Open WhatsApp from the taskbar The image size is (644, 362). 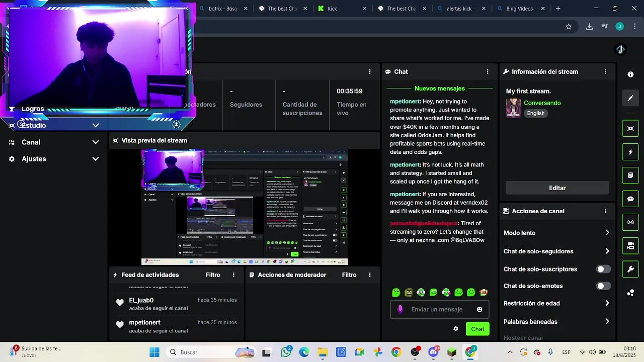click(x=286, y=352)
